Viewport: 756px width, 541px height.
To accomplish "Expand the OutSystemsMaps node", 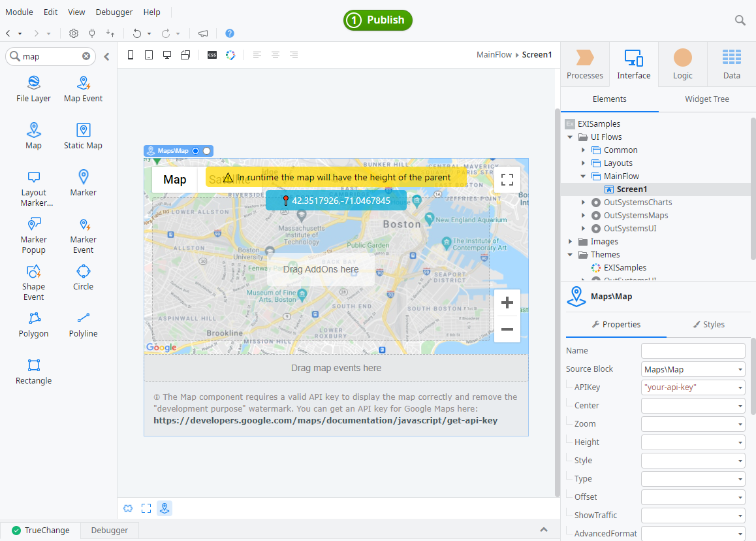I will pyautogui.click(x=584, y=215).
